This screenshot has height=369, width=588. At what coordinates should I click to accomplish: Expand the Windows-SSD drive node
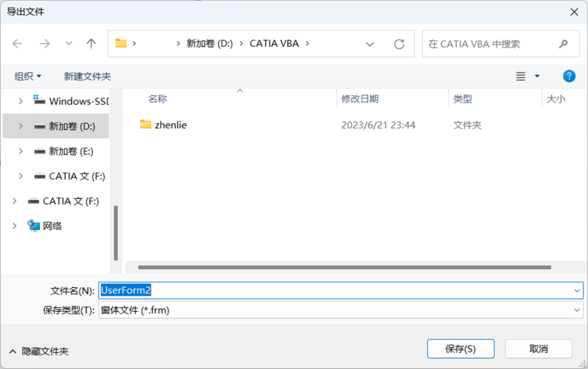(x=21, y=101)
